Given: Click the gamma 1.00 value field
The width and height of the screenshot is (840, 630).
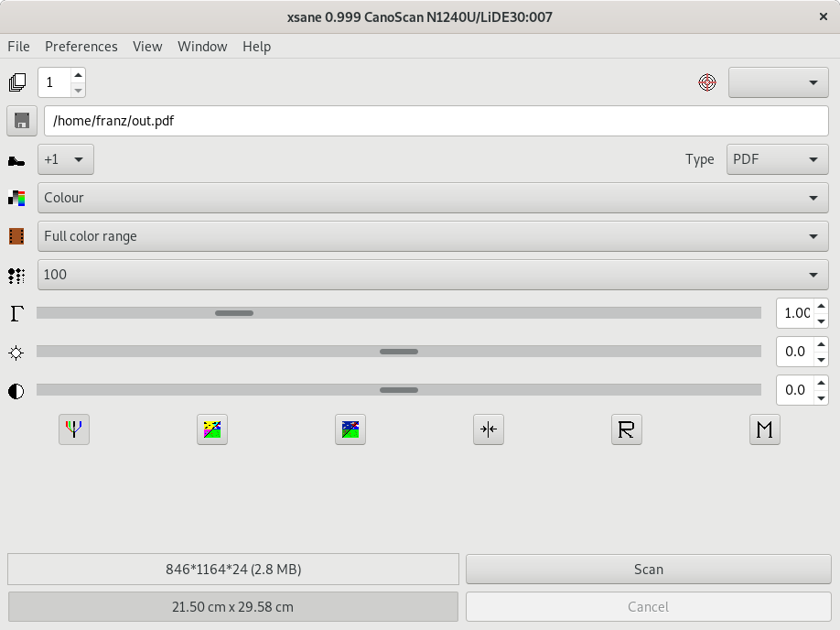Looking at the screenshot, I should coord(795,313).
